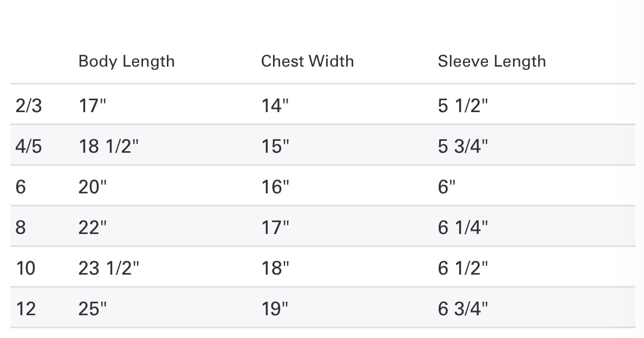Select the size 6 row label

[21, 187]
